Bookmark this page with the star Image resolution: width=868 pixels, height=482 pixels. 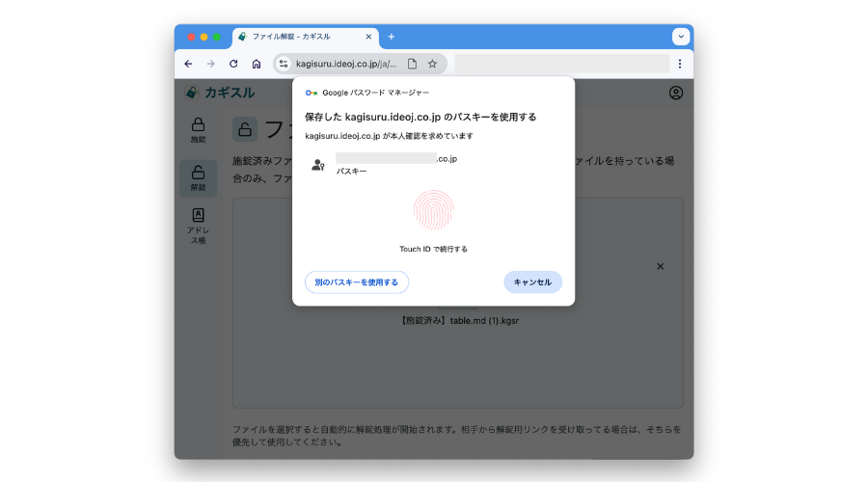click(x=432, y=64)
